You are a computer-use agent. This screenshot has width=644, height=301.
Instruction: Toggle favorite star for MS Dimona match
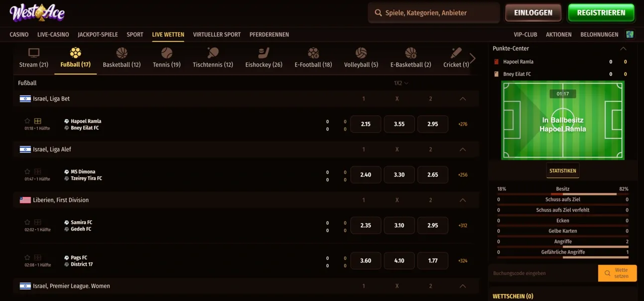pos(28,172)
